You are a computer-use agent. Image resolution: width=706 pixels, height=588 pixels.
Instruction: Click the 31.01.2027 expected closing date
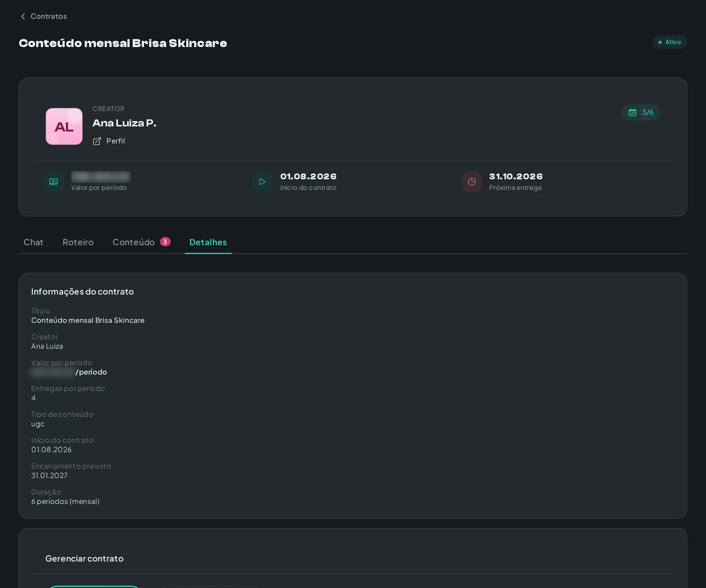[49, 476]
